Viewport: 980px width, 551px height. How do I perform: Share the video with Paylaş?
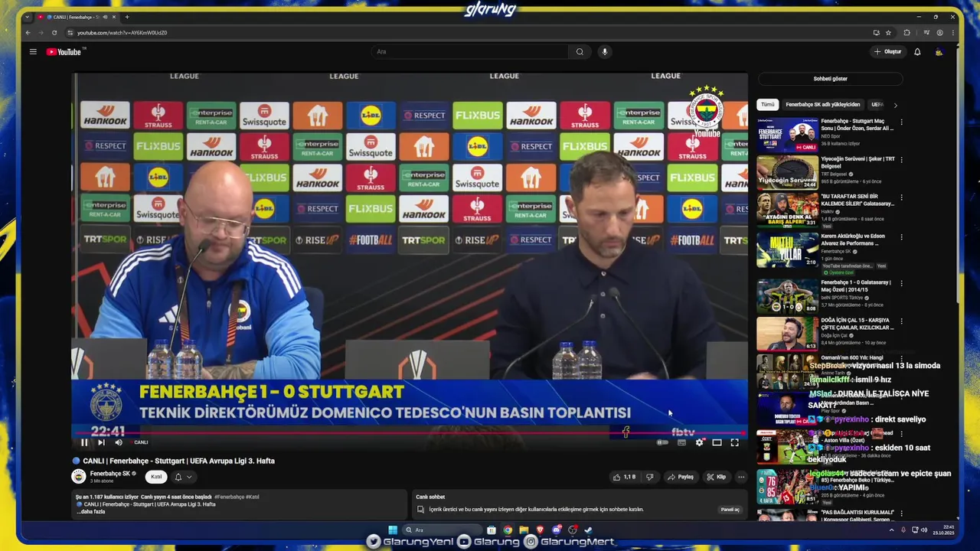pyautogui.click(x=681, y=477)
